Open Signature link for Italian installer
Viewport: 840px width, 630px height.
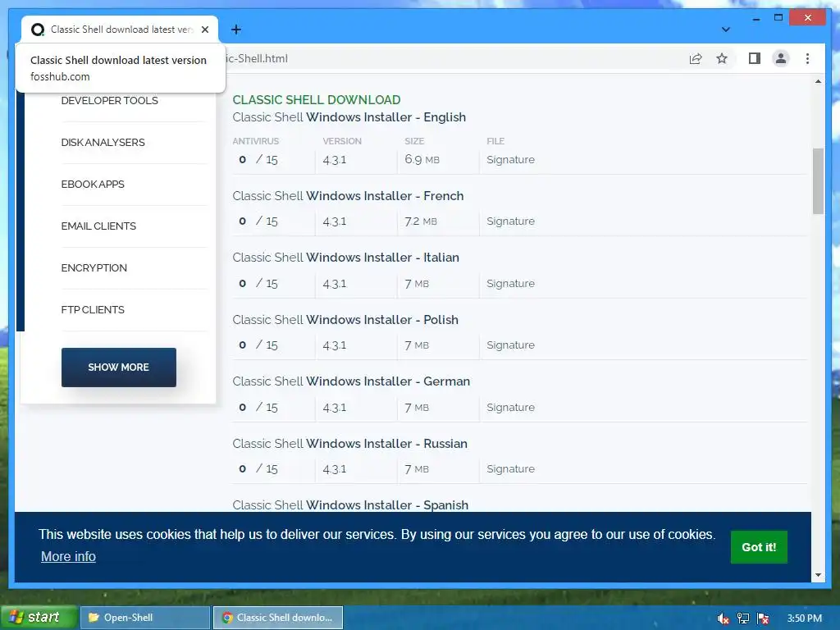click(510, 283)
